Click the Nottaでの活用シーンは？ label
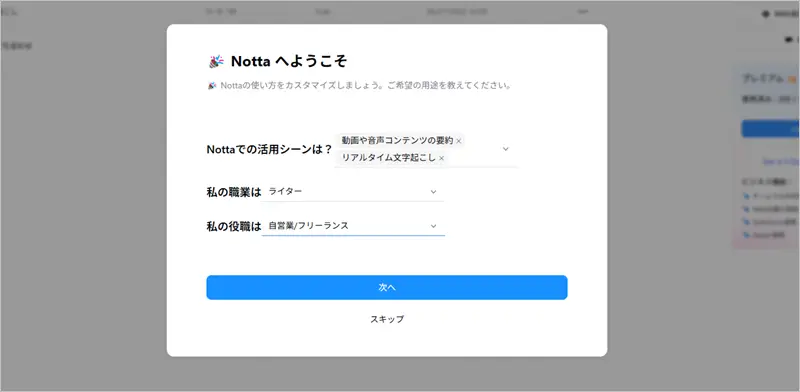Screen dimensions: 800x392 click(x=269, y=150)
